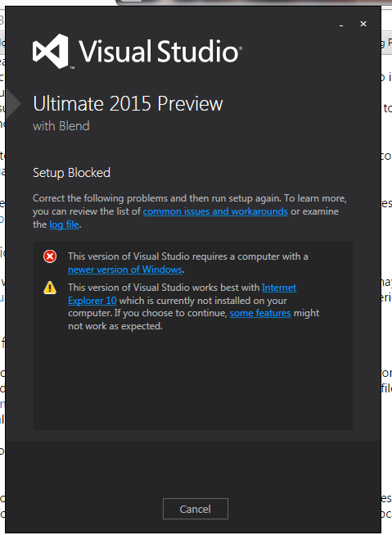Open the log file link
Image resolution: width=392 pixels, height=535 pixels.
click(64, 224)
